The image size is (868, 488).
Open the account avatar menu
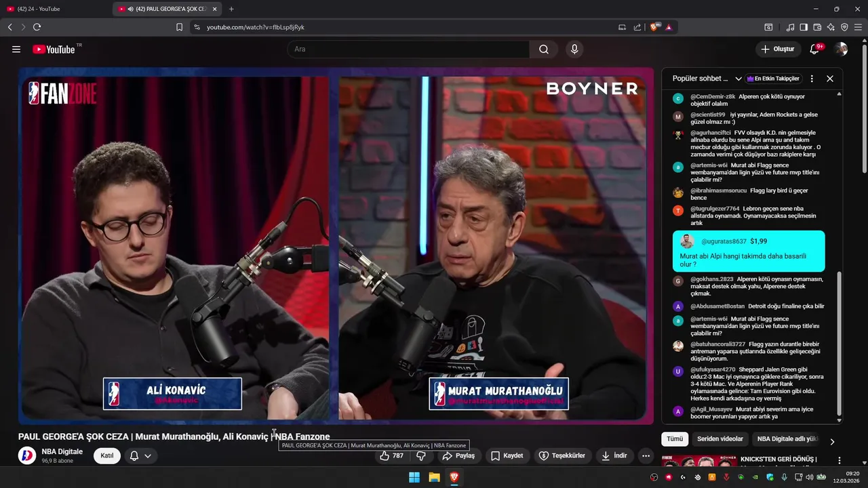click(841, 49)
